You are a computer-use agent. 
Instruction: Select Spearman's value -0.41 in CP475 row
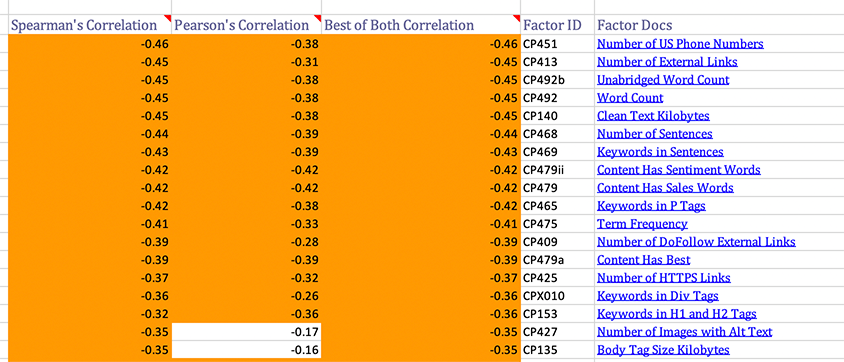[x=90, y=224]
